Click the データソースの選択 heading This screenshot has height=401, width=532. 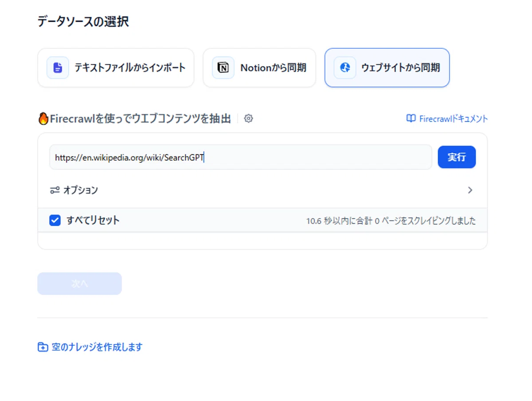(x=83, y=21)
